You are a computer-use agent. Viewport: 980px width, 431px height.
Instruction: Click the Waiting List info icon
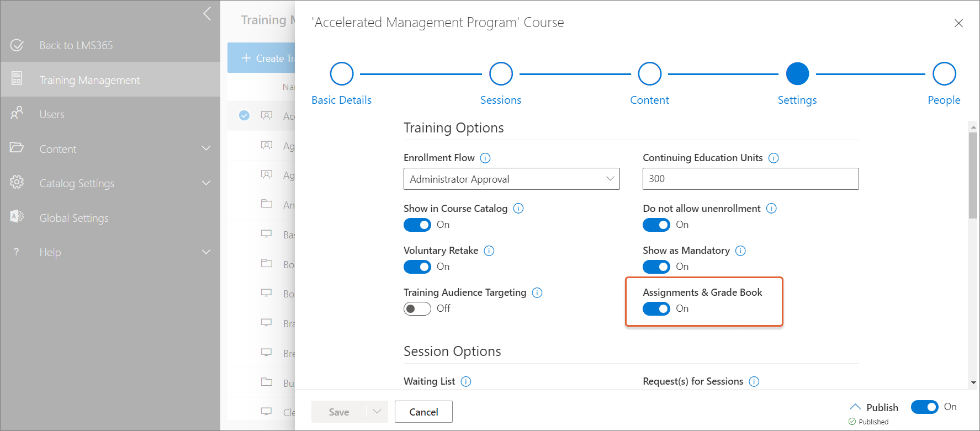point(466,381)
